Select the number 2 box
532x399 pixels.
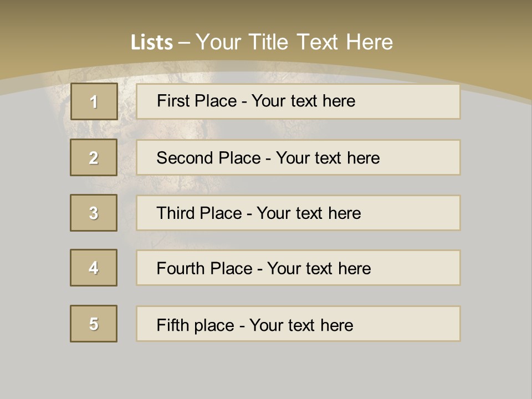tap(94, 157)
